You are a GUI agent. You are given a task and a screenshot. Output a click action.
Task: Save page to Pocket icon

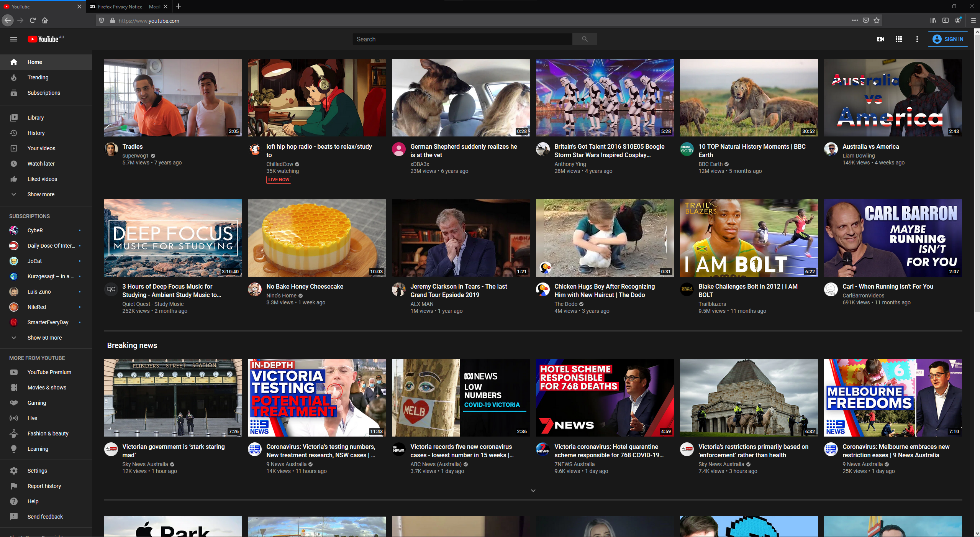pyautogui.click(x=866, y=21)
